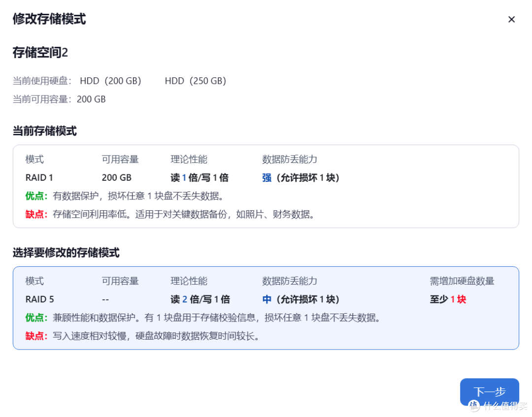Click the 值 watermark icon near bottom right
This screenshot has width=532, height=417.
tap(473, 406)
